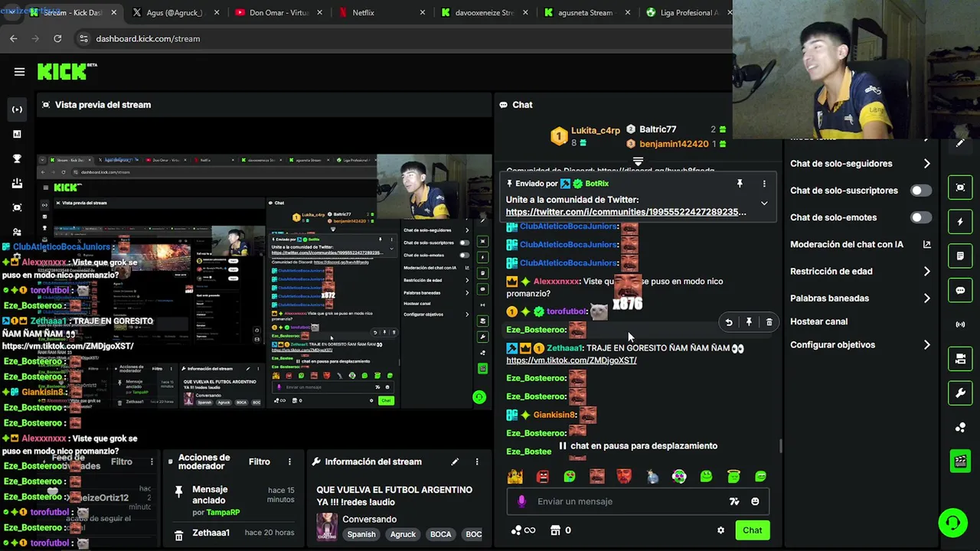This screenshot has width=980, height=551.
Task: Expand Chat de solo-seguidores settings
Action: pos(926,164)
